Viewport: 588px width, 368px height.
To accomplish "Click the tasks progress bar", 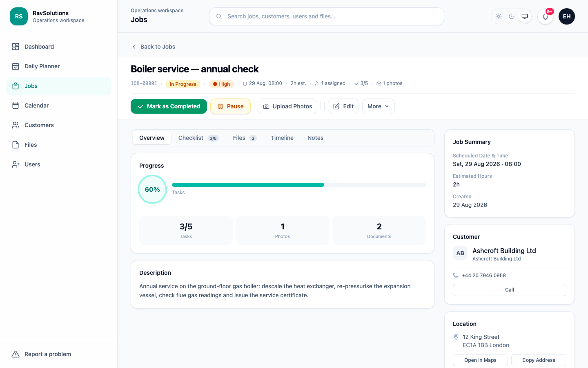I will pyautogui.click(x=299, y=185).
